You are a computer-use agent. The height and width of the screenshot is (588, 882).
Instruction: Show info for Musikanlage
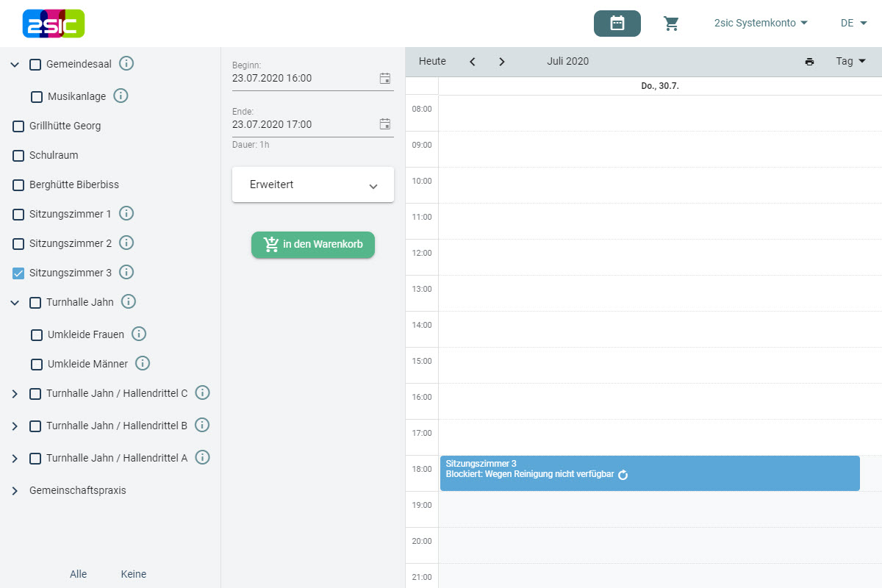pyautogui.click(x=121, y=96)
